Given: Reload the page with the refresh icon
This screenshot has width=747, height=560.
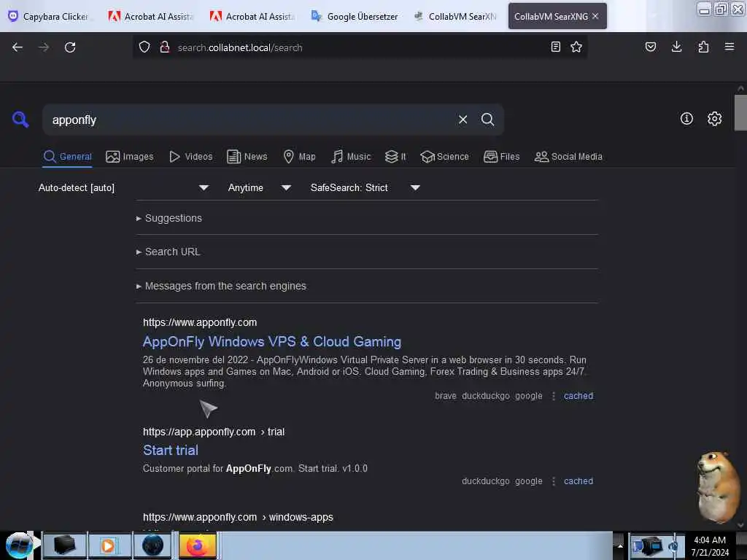Looking at the screenshot, I should coord(70,47).
